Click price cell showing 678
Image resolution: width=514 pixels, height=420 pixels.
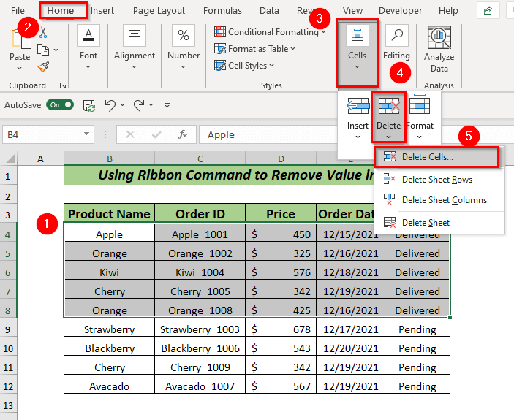tap(281, 329)
